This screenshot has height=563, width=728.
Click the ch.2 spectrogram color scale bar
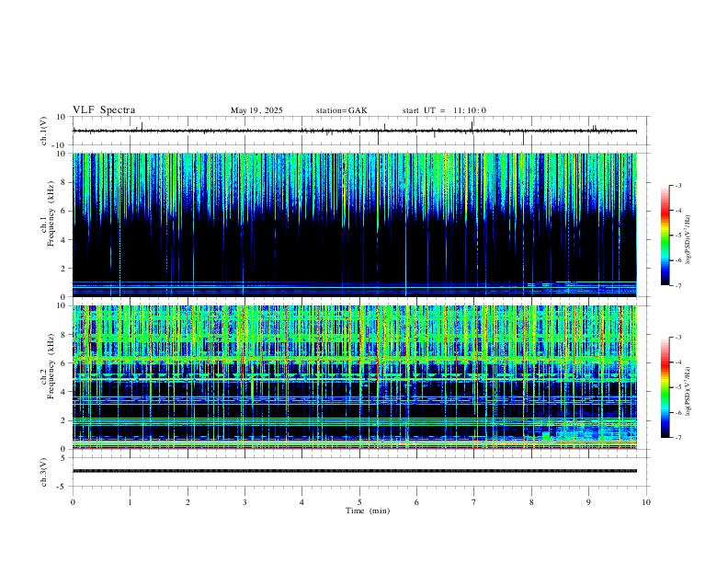click(665, 387)
